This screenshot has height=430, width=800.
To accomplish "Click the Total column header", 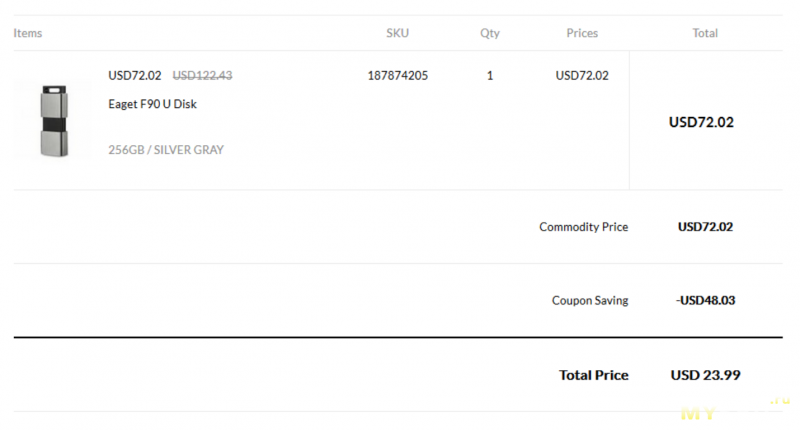I will pos(705,33).
